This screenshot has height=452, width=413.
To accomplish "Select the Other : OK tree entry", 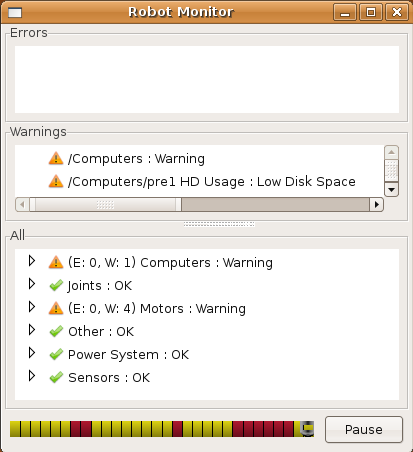I will (101, 332).
